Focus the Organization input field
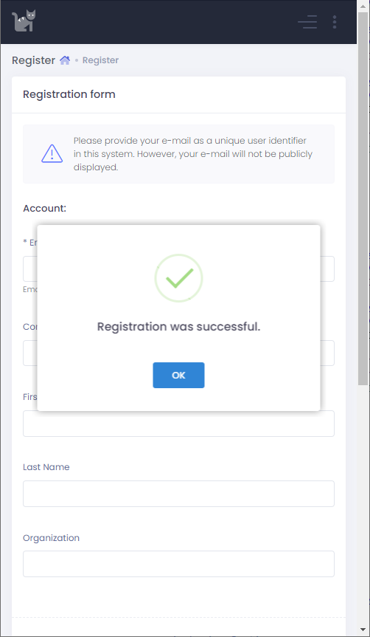Screen dimensions: 370x637 coord(178,564)
